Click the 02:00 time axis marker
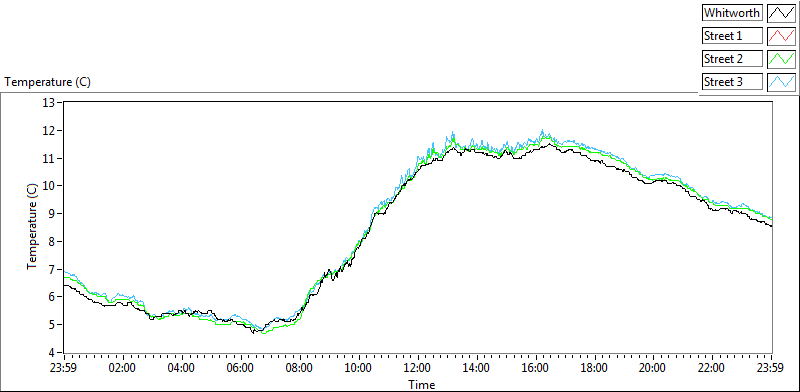The height and width of the screenshot is (392, 800). (x=123, y=369)
